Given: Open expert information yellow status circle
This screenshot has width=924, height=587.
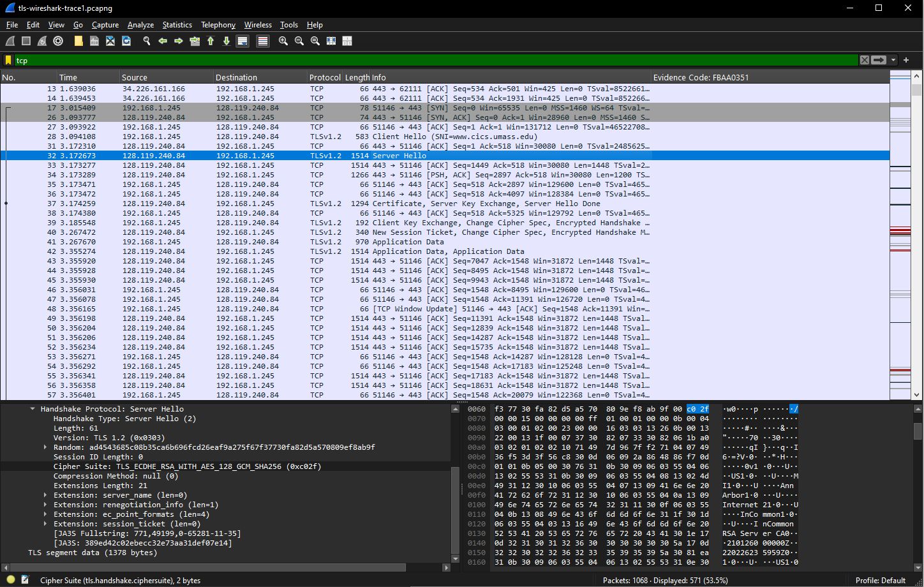Looking at the screenshot, I should 11,580.
